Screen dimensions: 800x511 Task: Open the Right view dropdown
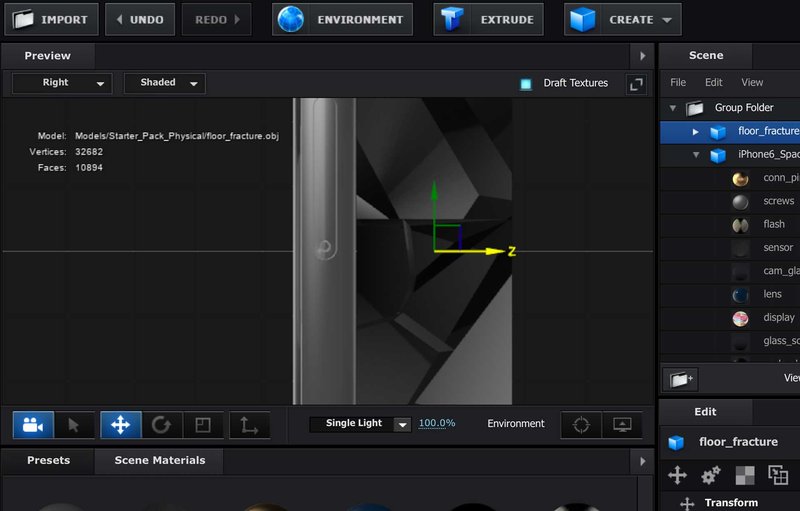(x=62, y=84)
